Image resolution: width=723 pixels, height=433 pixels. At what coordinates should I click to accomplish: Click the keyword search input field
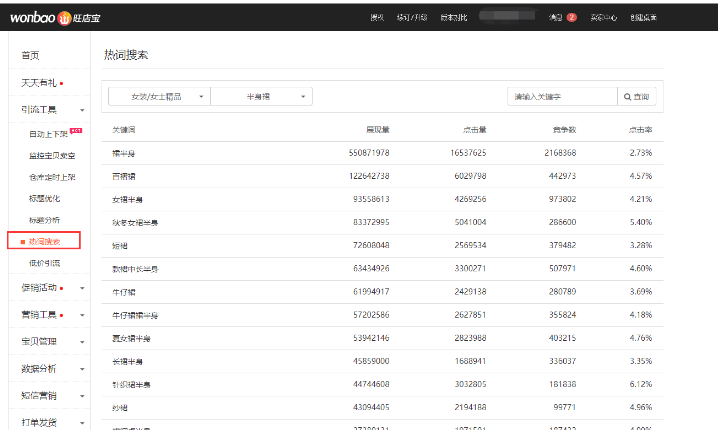pyautogui.click(x=561, y=97)
